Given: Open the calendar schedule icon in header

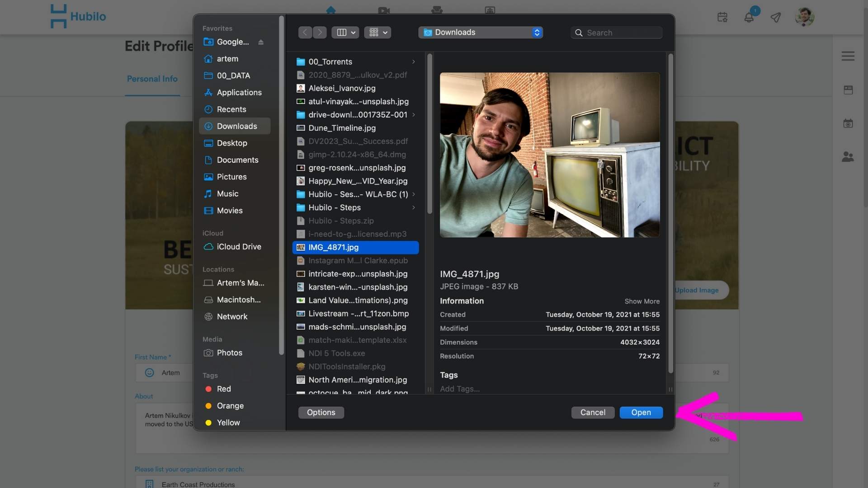Looking at the screenshot, I should (x=722, y=18).
